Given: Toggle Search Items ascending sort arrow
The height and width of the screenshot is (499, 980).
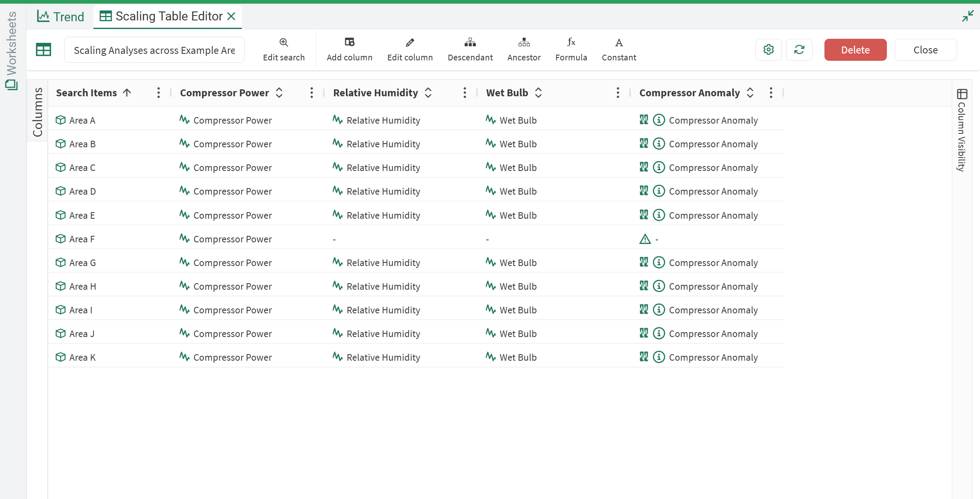Looking at the screenshot, I should (127, 93).
